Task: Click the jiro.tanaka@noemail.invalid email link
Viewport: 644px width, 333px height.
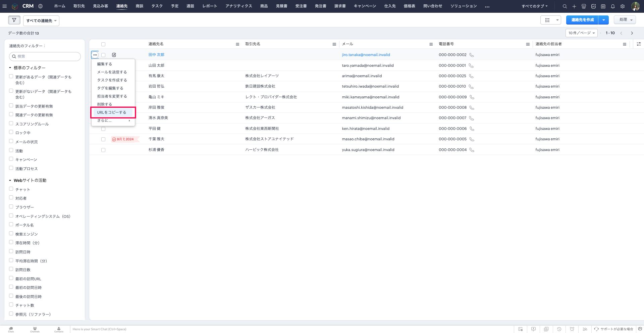Action: (x=366, y=55)
